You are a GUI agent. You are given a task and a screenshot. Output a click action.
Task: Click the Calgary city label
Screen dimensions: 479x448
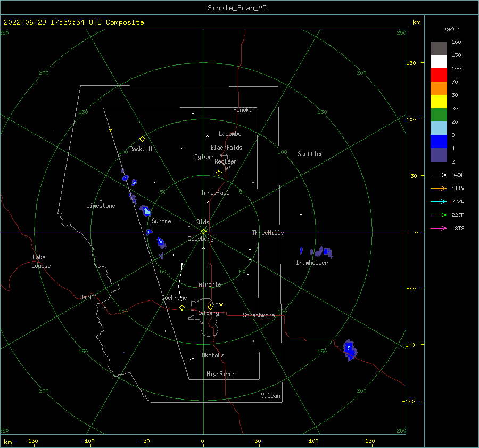(x=208, y=313)
